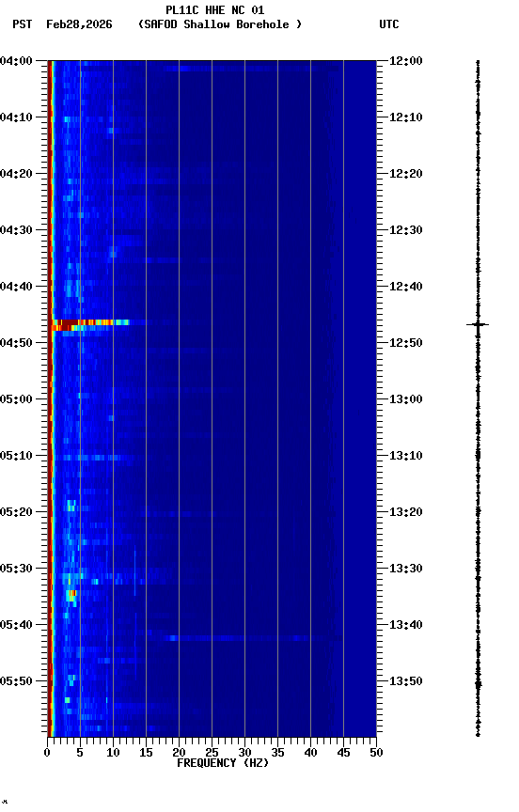Viewport: 519px width, 812px height.
Task: Click the 12:00 UTC time label
Action: (406, 61)
